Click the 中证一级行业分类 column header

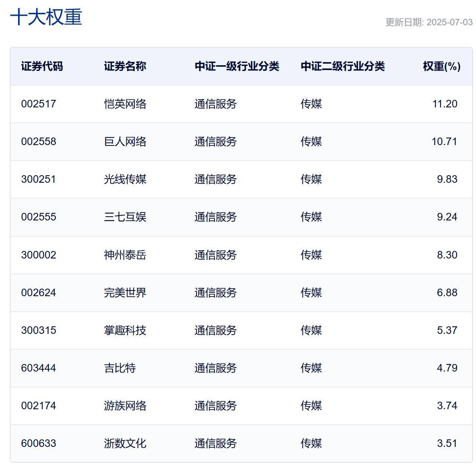tap(237, 66)
